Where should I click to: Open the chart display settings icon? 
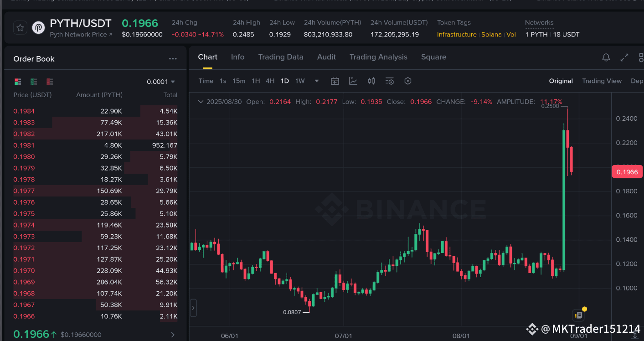tap(390, 81)
